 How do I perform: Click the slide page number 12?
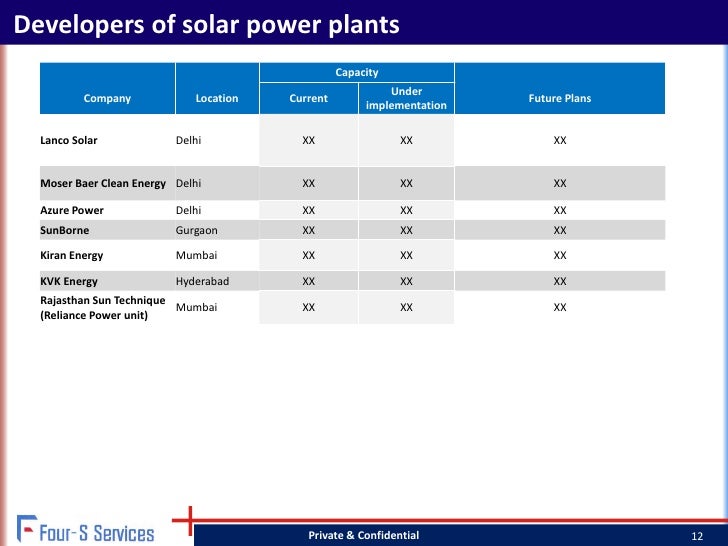pyautogui.click(x=697, y=536)
